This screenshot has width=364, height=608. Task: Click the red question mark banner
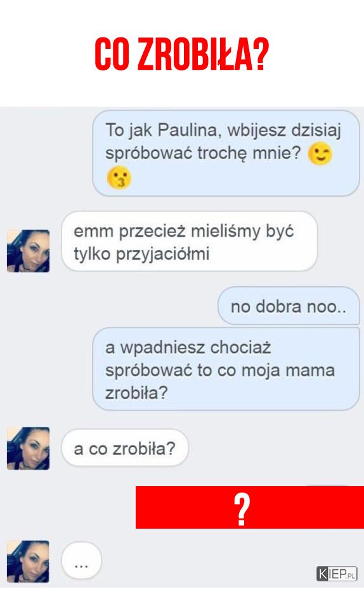pos(250,507)
